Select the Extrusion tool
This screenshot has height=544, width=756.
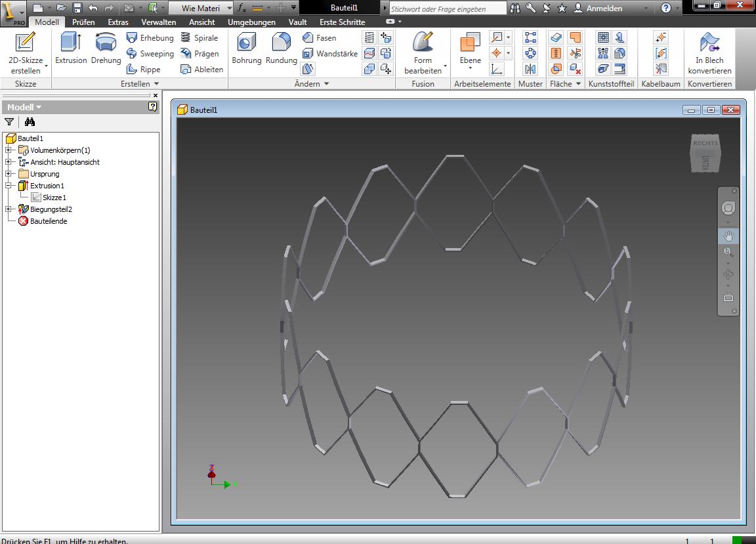point(70,49)
